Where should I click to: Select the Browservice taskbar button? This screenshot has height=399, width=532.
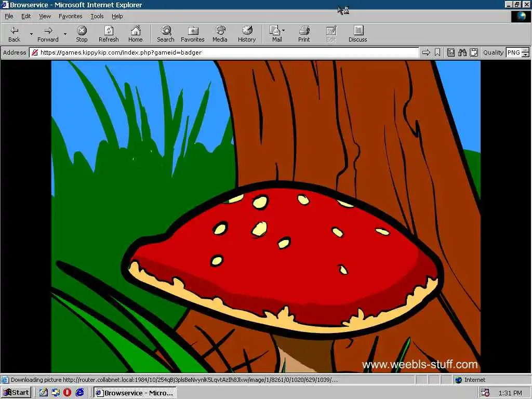(135, 393)
